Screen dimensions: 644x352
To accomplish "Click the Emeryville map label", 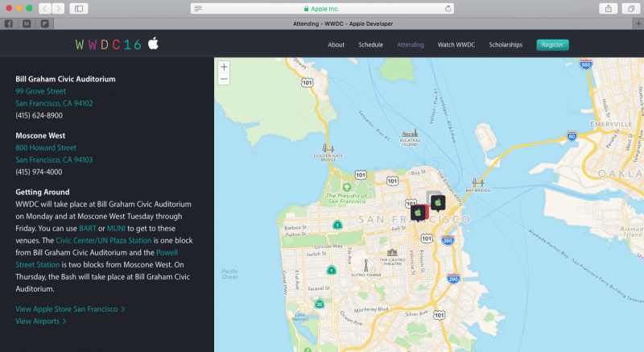I will click(611, 123).
